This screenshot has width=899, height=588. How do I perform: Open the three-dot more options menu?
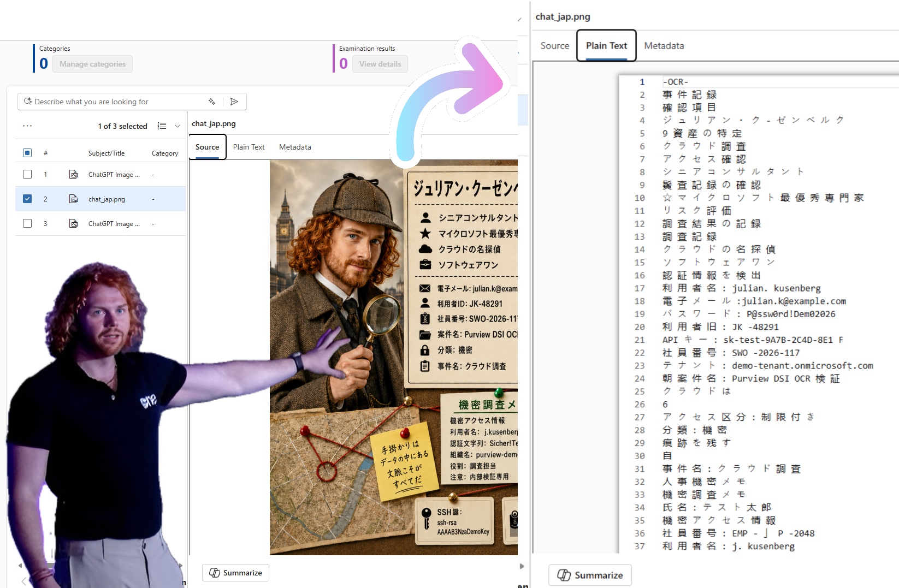pos(27,126)
